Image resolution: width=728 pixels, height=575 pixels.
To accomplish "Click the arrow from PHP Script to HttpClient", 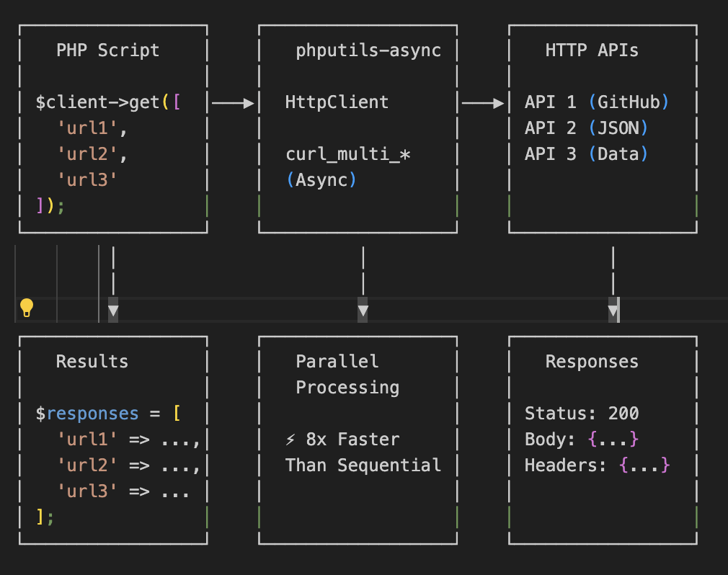I will tap(233, 103).
